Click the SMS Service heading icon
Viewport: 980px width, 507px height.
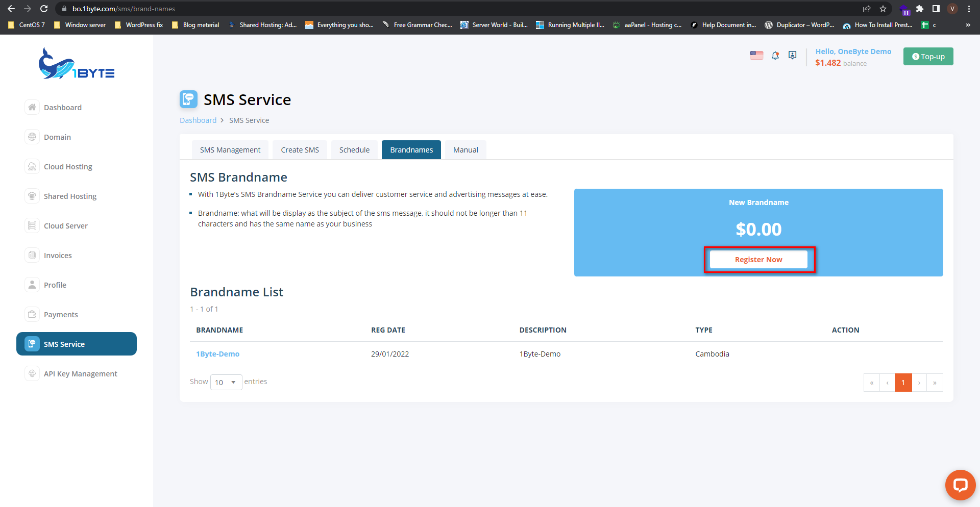click(x=188, y=99)
